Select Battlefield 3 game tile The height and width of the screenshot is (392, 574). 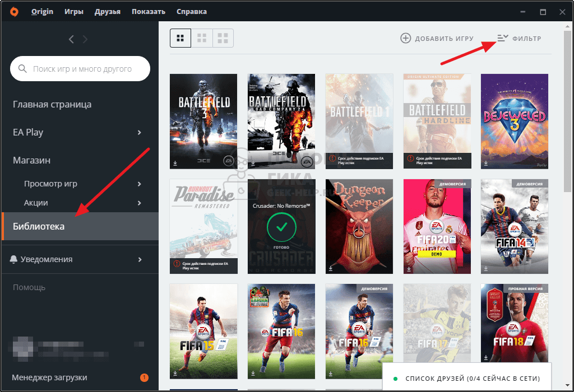(x=203, y=122)
